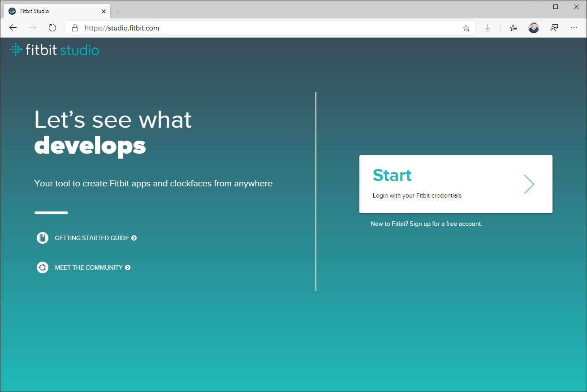
Task: Click the chevron arrow in Start card
Action: (x=529, y=184)
